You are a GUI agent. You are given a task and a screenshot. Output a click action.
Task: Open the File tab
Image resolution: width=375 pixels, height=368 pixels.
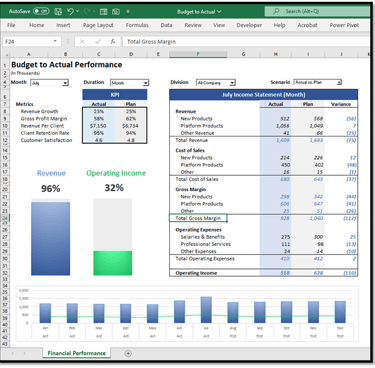click(x=11, y=25)
